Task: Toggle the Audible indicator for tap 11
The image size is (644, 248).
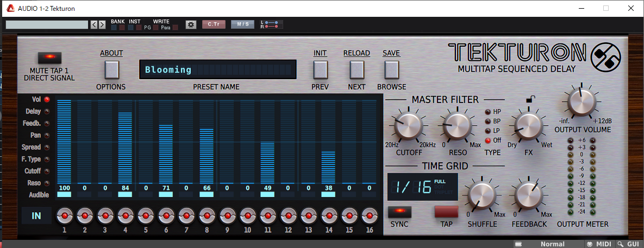Action: pos(268,195)
